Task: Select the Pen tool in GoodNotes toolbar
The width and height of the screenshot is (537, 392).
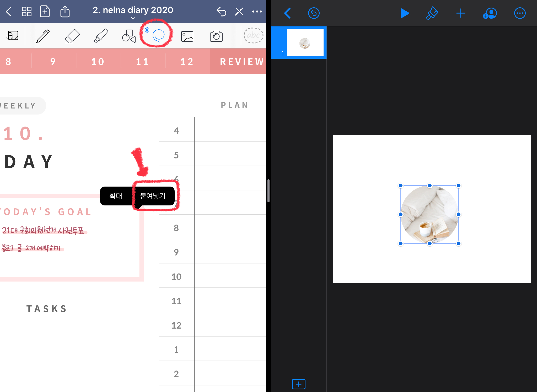Action: click(x=43, y=36)
